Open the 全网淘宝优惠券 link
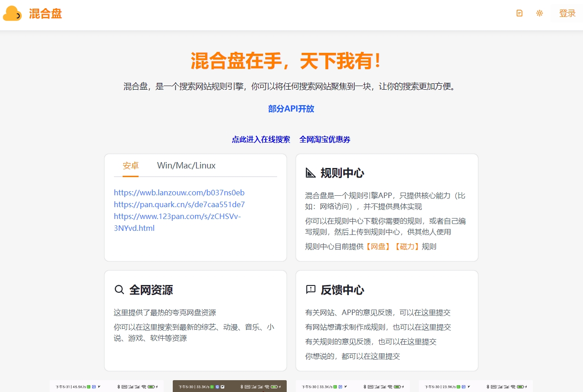The height and width of the screenshot is (392, 583). tap(325, 139)
